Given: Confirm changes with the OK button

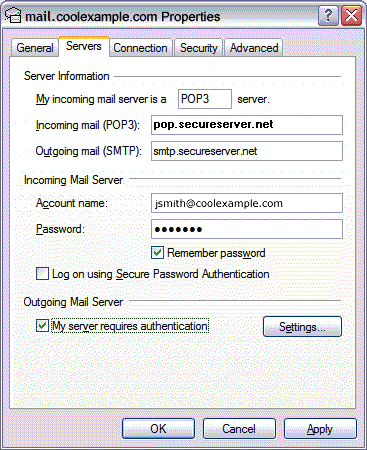Looking at the screenshot, I should pyautogui.click(x=158, y=429).
